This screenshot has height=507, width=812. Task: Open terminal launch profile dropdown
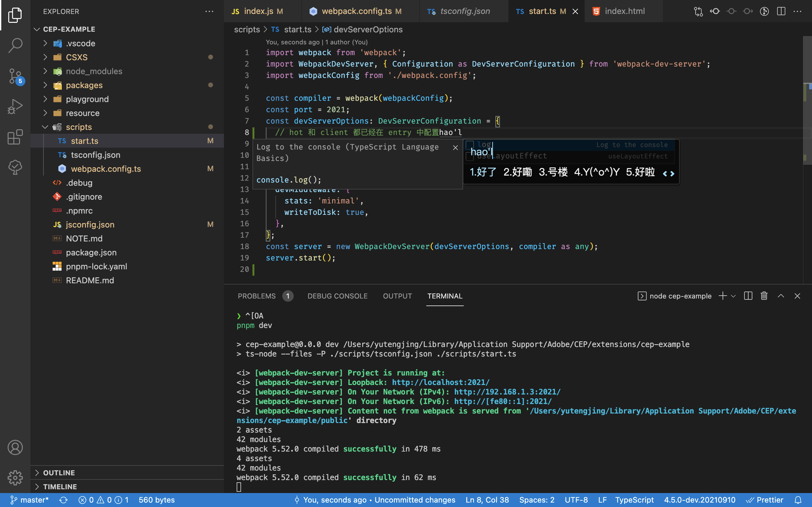[733, 296]
